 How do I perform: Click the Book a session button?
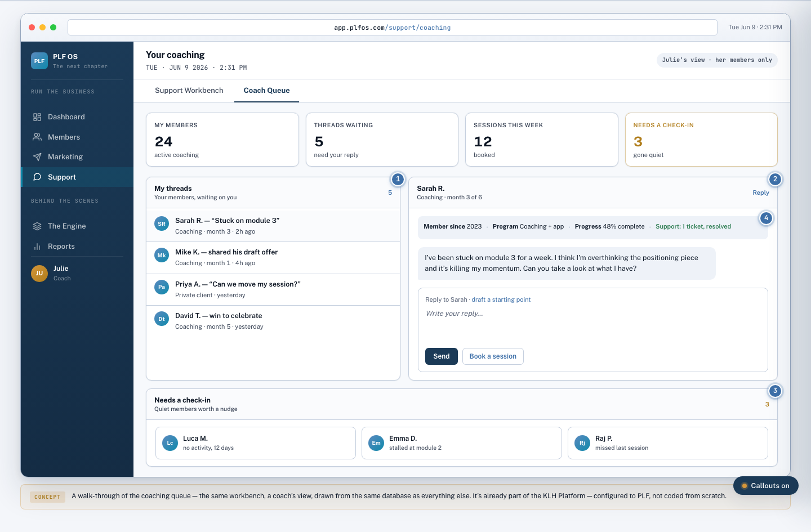click(x=493, y=356)
